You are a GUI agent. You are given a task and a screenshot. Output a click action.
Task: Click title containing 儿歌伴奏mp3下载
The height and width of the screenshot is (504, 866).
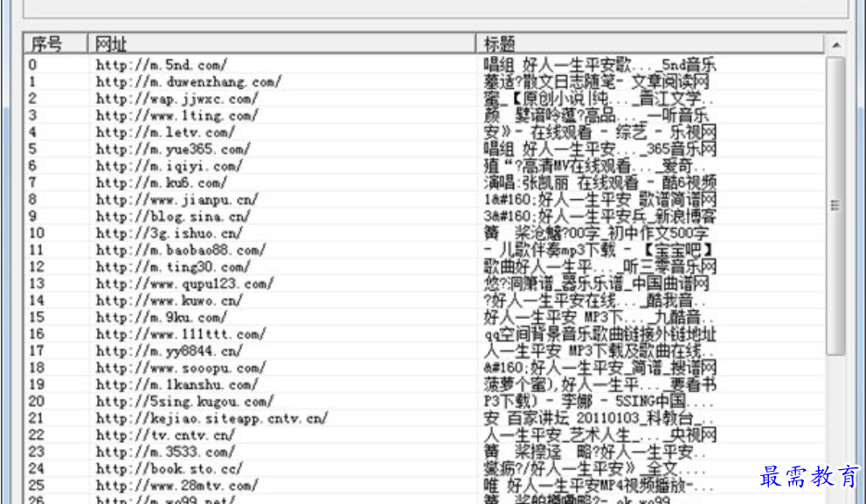[x=599, y=250]
